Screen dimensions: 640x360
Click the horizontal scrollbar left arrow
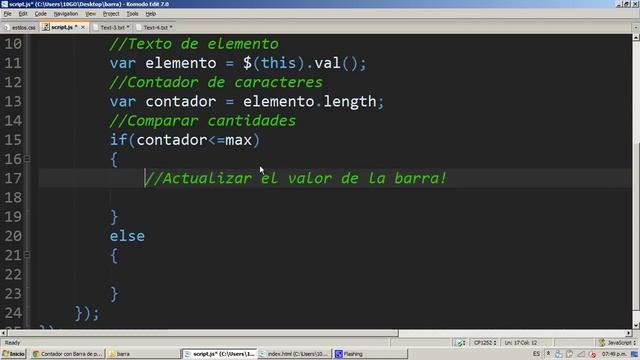[3, 333]
